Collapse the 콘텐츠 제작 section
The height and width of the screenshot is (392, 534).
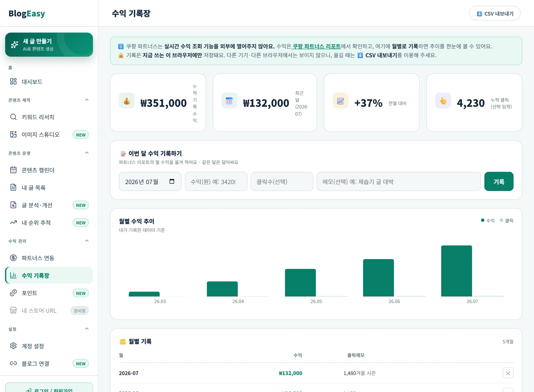click(x=87, y=100)
